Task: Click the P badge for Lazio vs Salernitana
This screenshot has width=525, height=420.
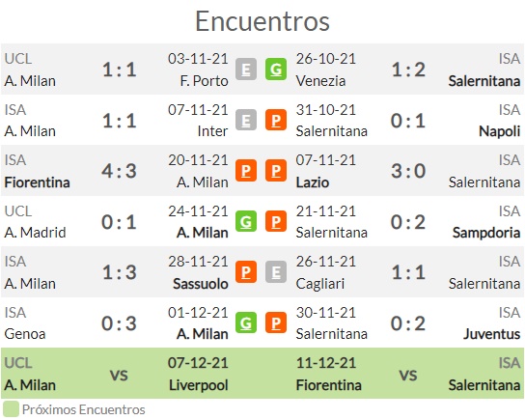Action: coord(276,171)
